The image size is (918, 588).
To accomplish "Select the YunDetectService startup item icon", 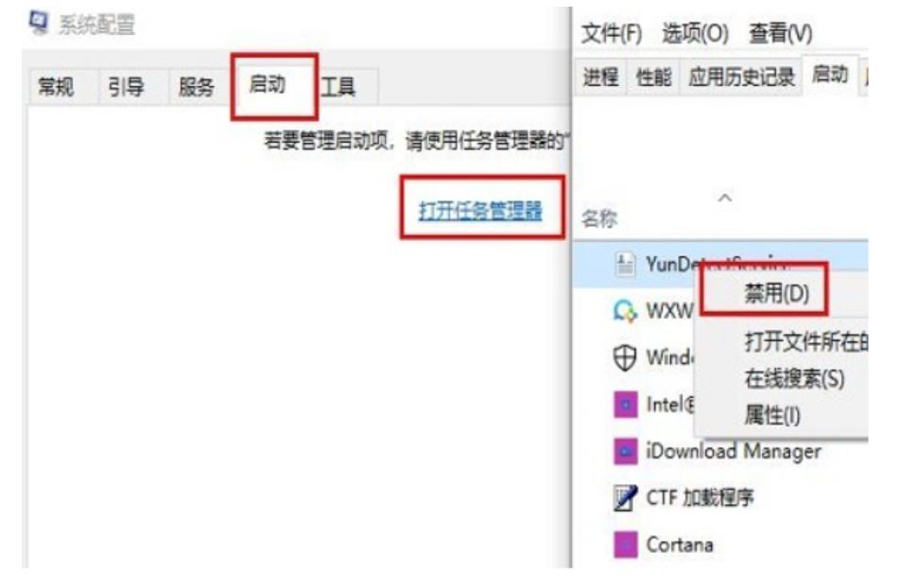I will click(x=625, y=264).
